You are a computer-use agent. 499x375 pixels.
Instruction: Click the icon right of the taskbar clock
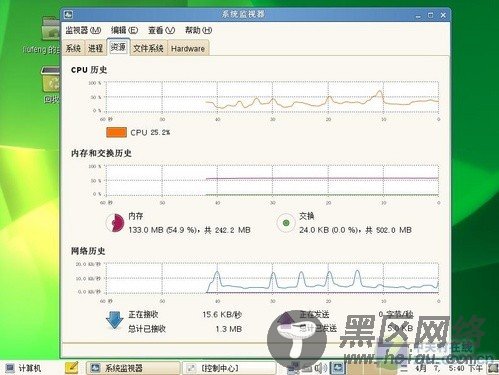(x=493, y=368)
